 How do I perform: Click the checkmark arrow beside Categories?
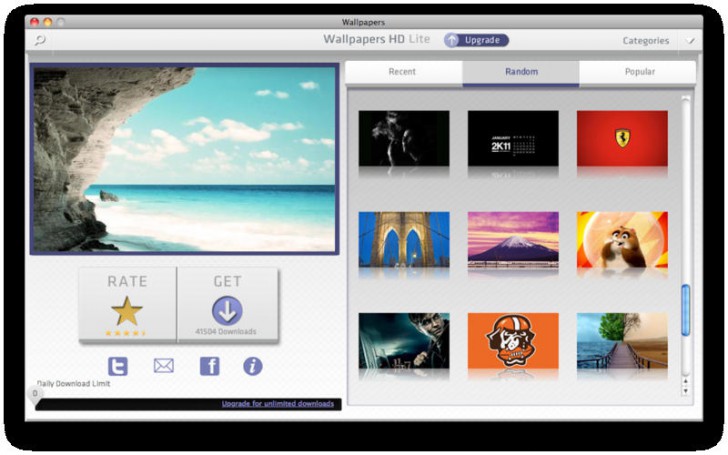click(x=691, y=41)
